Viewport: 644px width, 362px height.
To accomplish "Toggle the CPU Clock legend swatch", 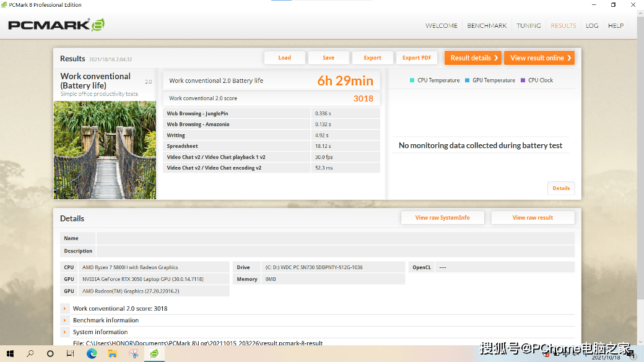I will (523, 80).
